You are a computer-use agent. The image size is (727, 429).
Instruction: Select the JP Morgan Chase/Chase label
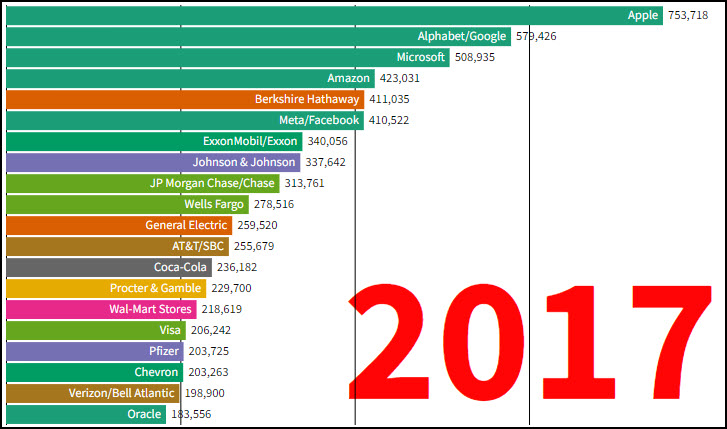coord(212,183)
